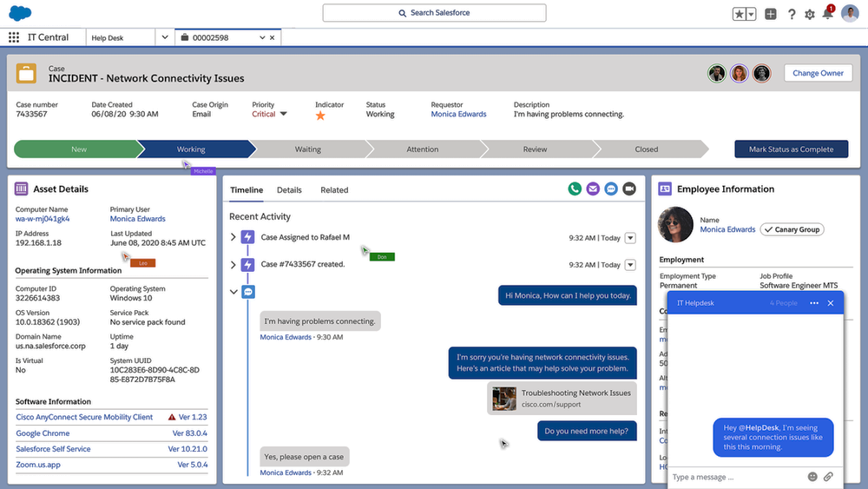Start a video call via camera icon
868x489 pixels.
coord(629,188)
